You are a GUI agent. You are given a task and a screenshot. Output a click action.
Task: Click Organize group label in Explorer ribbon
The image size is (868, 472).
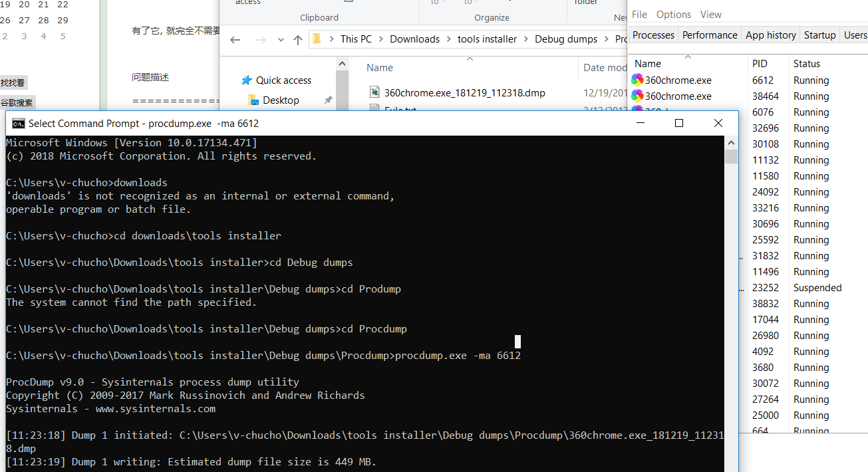tap(492, 18)
